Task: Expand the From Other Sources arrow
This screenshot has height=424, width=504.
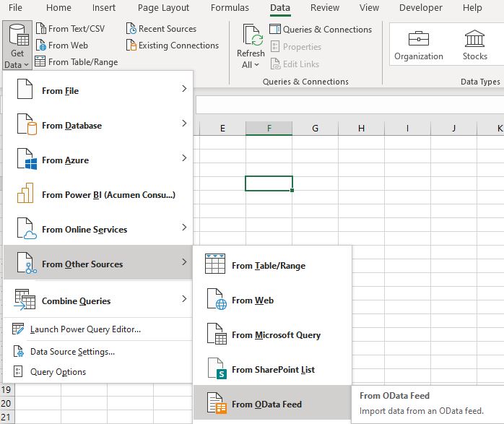Action: [184, 262]
